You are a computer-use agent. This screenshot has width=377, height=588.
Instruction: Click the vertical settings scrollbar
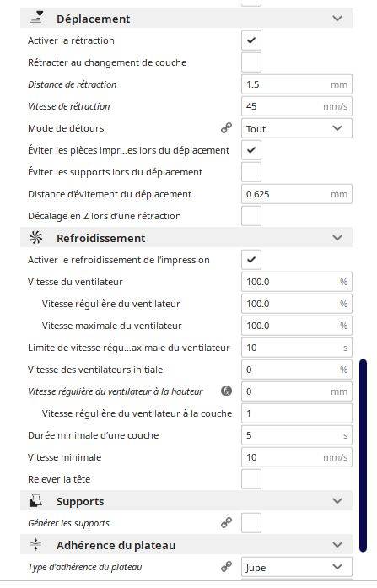tap(363, 456)
